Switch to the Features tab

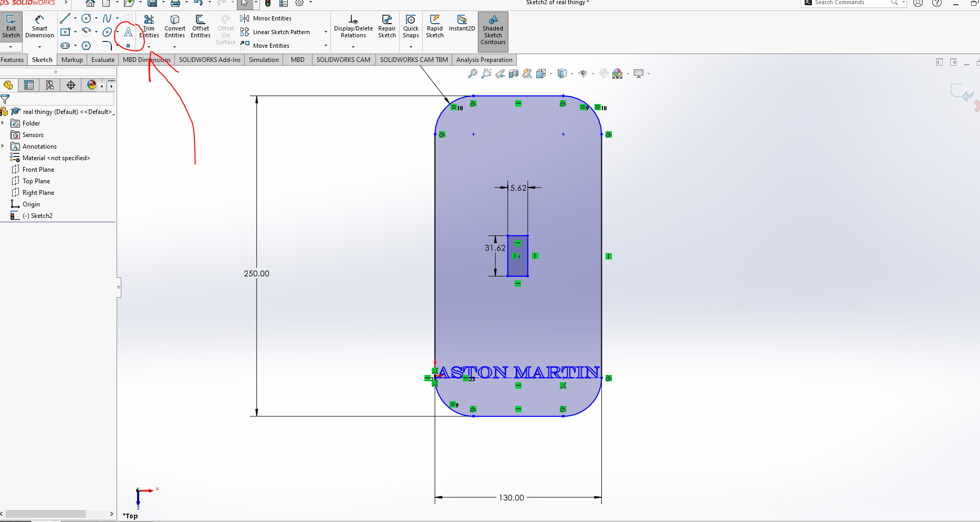click(x=13, y=60)
